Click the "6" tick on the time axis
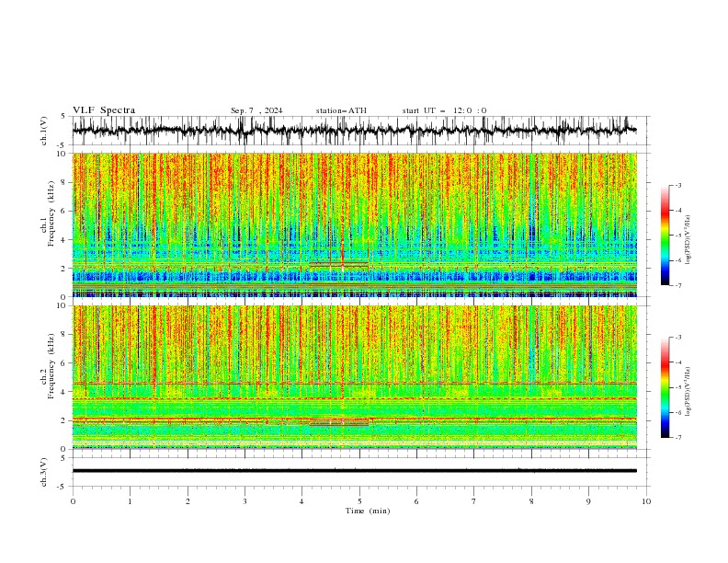 coord(416,501)
